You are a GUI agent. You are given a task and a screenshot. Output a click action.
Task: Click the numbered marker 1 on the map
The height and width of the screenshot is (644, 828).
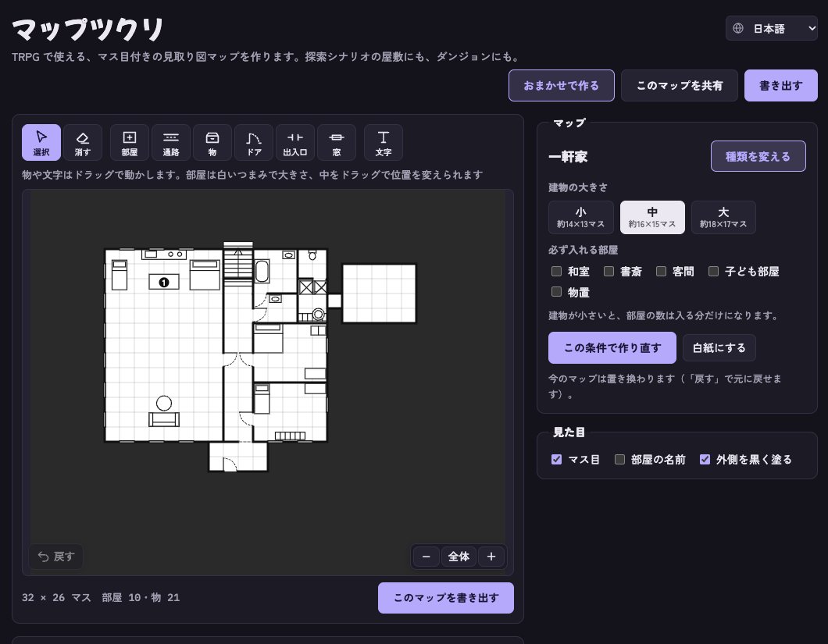click(x=164, y=283)
